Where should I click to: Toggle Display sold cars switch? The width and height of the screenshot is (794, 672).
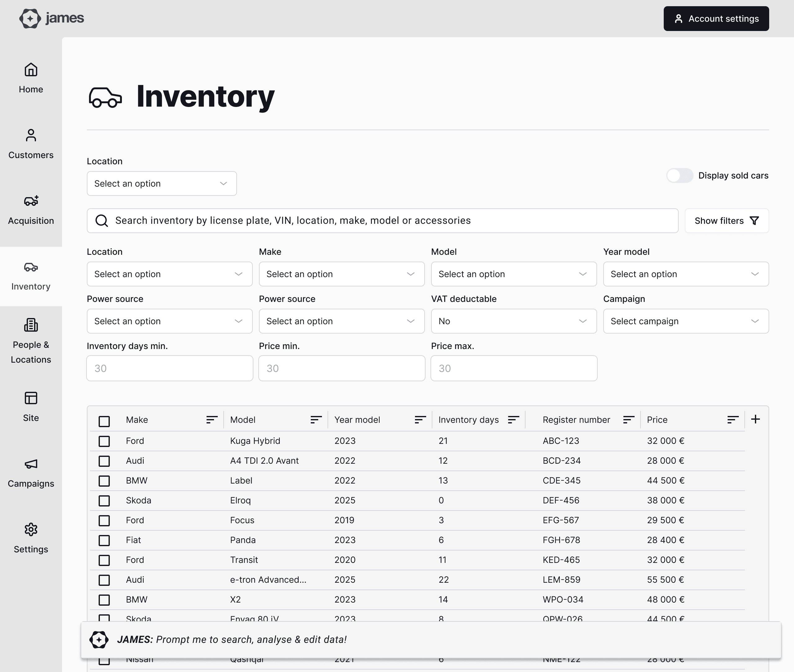pyautogui.click(x=680, y=176)
